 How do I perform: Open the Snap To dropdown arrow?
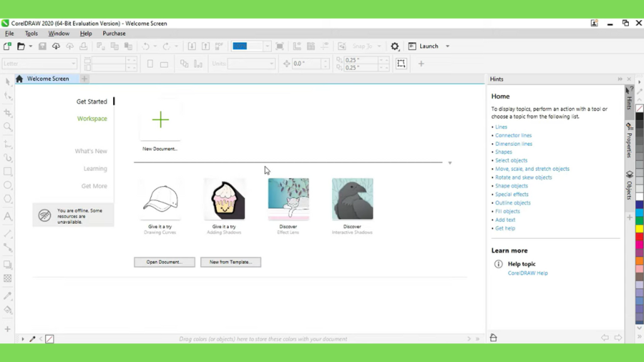point(379,47)
